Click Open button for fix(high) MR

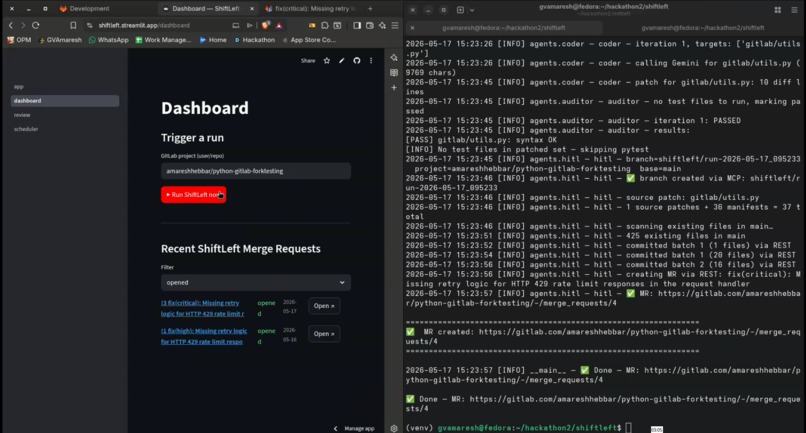[x=324, y=333]
